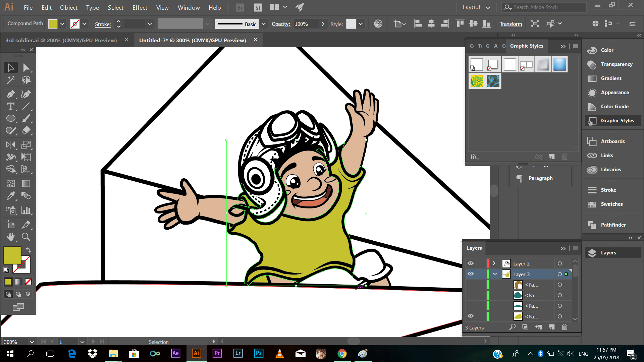Click Horizontal Align Left icon
Image resolution: width=644 pixels, height=362 pixels.
tap(418, 24)
